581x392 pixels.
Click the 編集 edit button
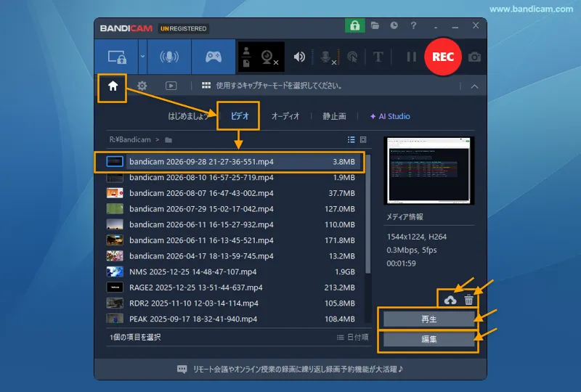tap(428, 339)
